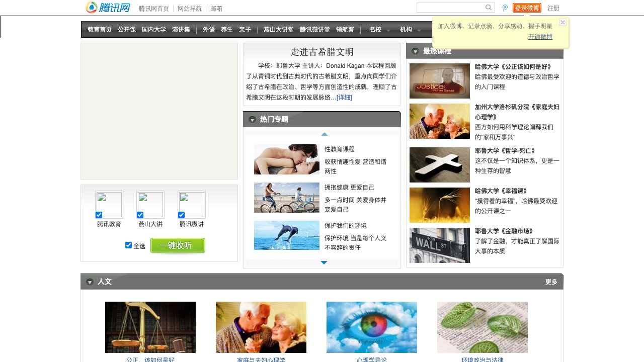Toggle the 全选 checkbox

[128, 245]
